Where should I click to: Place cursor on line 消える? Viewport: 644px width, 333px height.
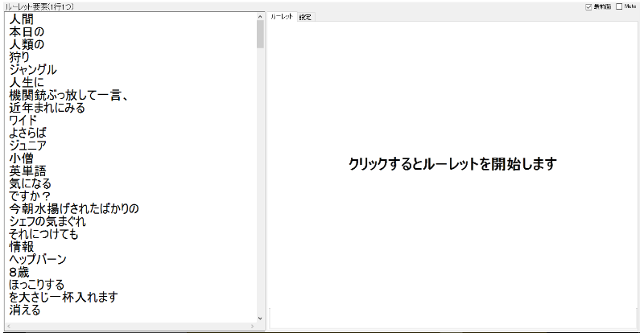pyautogui.click(x=25, y=310)
